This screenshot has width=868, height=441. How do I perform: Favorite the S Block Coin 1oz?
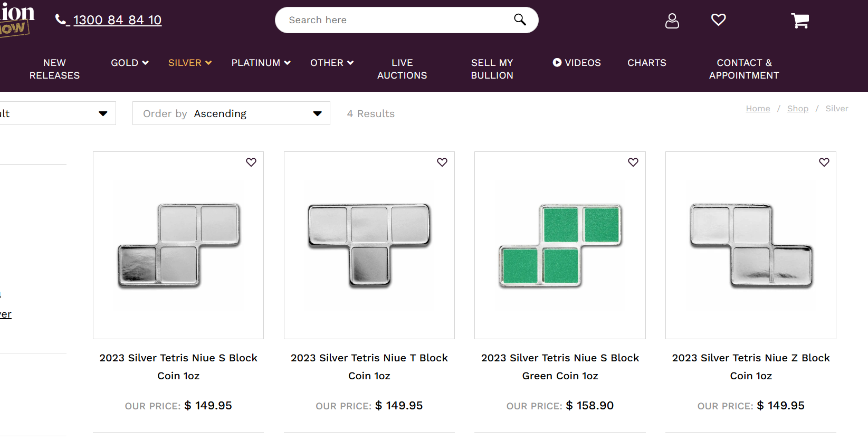click(251, 162)
